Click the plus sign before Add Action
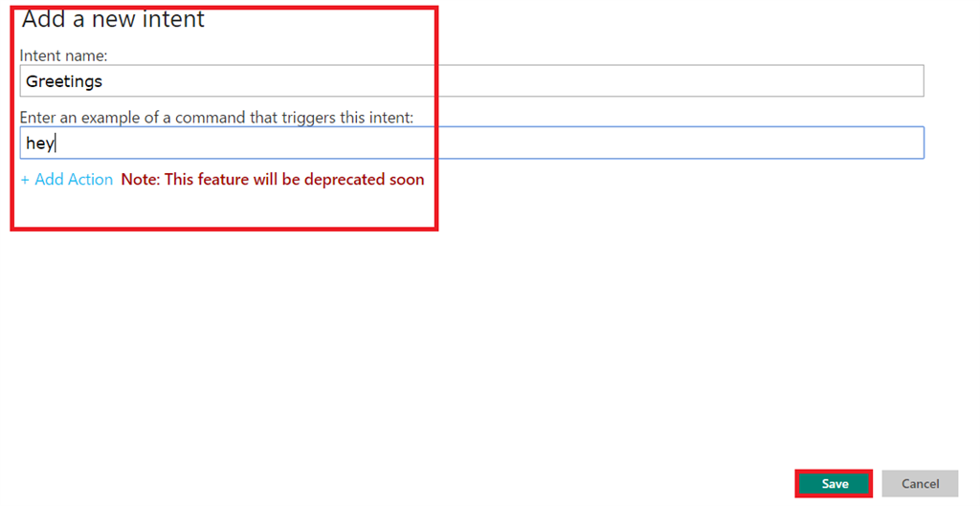The image size is (980, 506). coord(25,180)
